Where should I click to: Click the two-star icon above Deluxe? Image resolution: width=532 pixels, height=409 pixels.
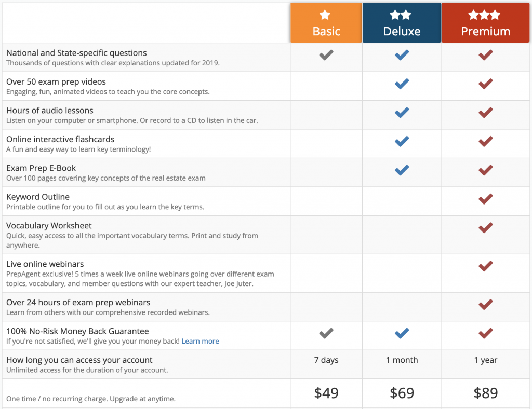pos(401,15)
